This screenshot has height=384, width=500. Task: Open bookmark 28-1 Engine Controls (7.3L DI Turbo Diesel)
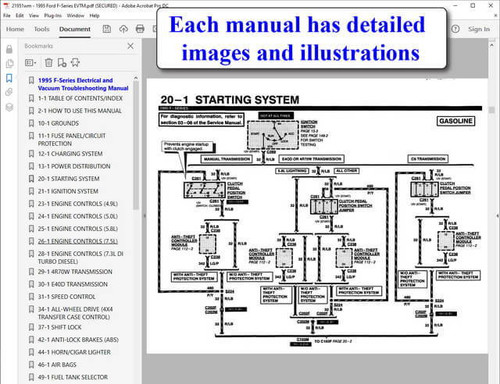pos(80,258)
